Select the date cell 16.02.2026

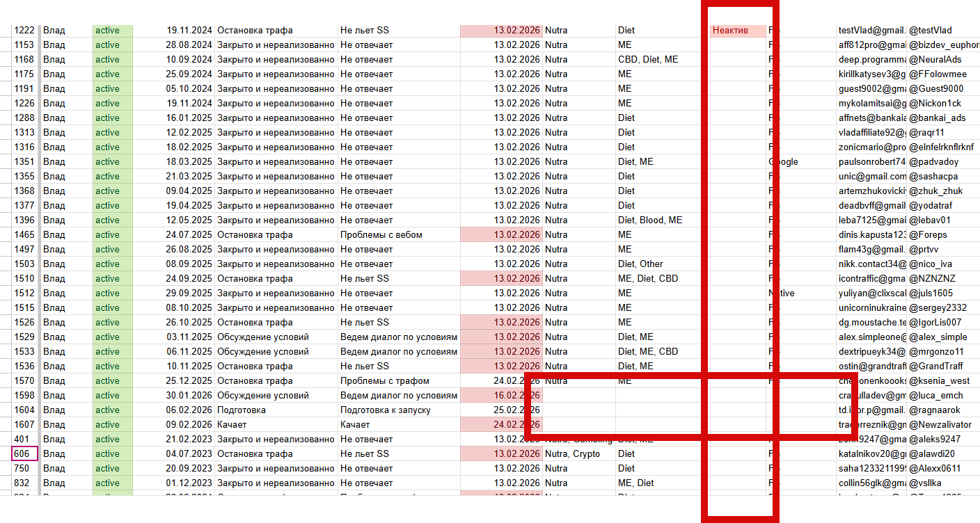[x=501, y=396]
